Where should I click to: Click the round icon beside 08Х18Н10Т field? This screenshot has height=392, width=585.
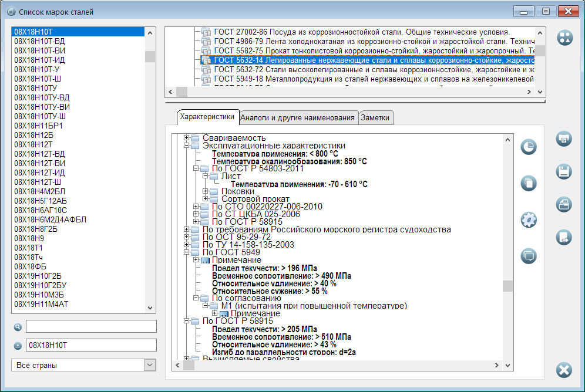(x=18, y=346)
